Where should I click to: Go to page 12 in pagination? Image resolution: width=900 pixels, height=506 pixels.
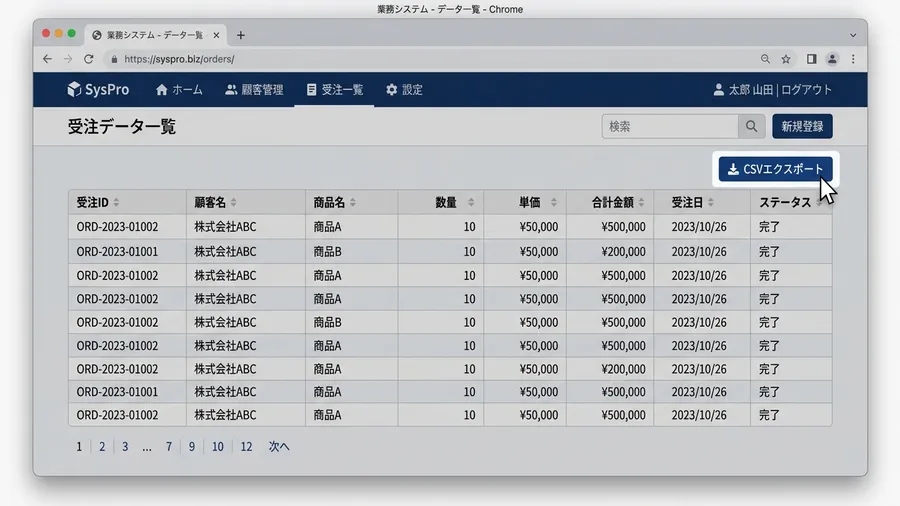[246, 446]
